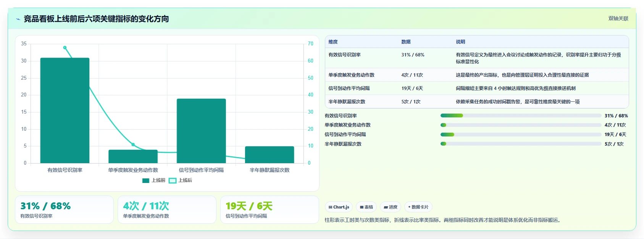
Task: Open the 31% / 68% 有效信号识别率 stat card
Action: [64, 210]
